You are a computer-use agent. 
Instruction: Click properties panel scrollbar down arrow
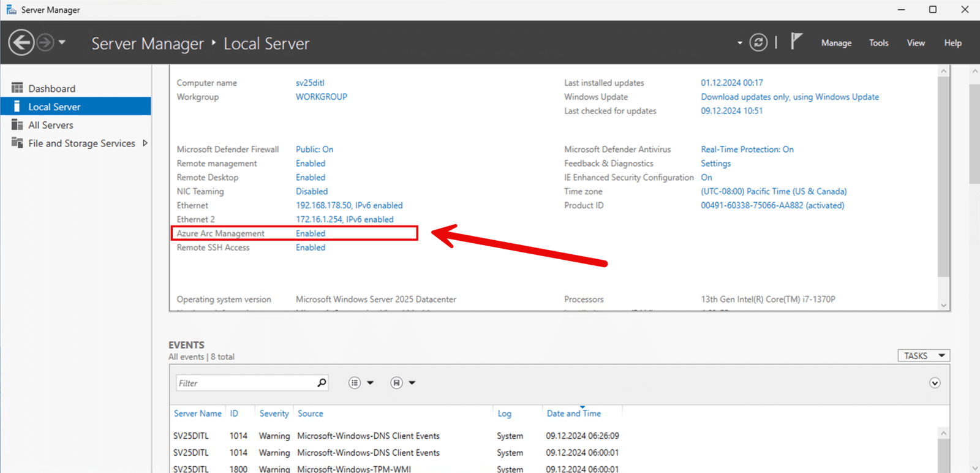(944, 305)
